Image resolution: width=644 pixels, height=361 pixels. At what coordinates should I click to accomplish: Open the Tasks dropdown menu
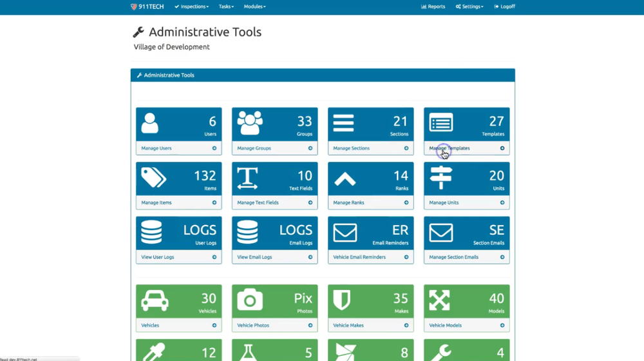pyautogui.click(x=226, y=6)
